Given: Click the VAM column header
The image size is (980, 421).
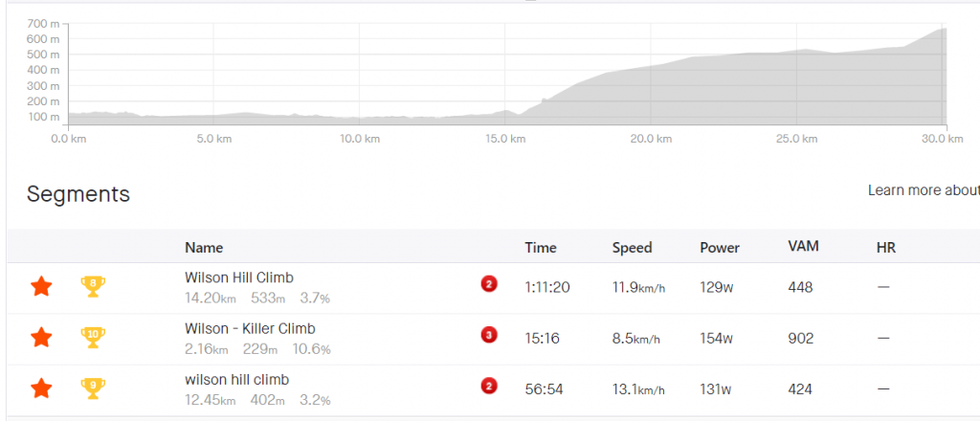Looking at the screenshot, I should [803, 246].
